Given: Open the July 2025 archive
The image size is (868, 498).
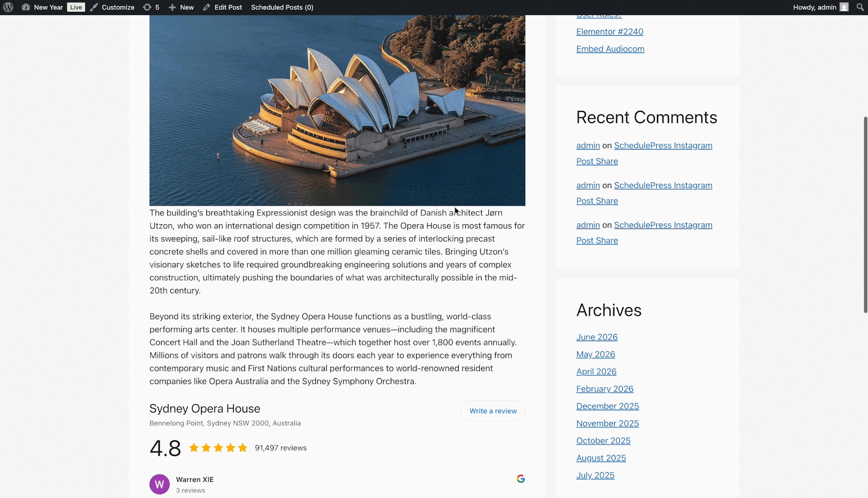Looking at the screenshot, I should (x=595, y=475).
